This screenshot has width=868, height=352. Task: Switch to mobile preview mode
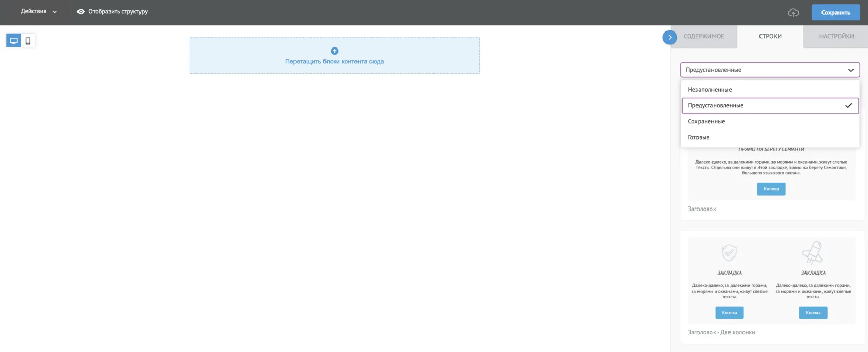click(28, 41)
